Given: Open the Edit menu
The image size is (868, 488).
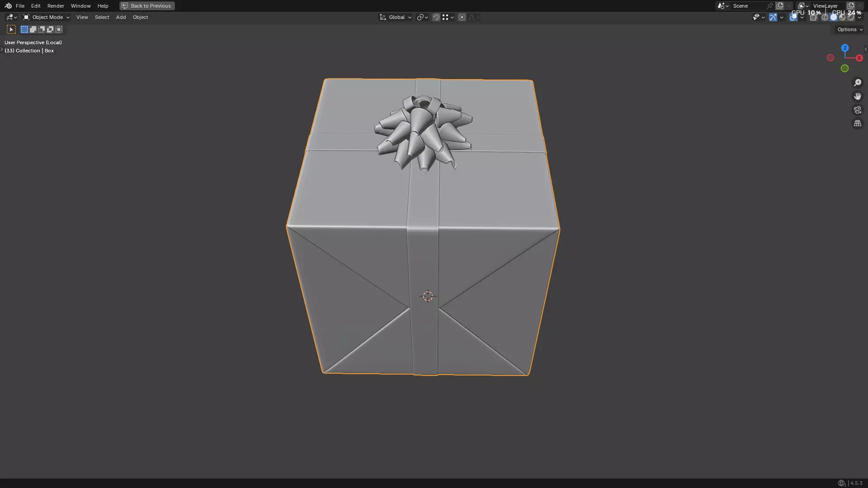Looking at the screenshot, I should [x=36, y=6].
